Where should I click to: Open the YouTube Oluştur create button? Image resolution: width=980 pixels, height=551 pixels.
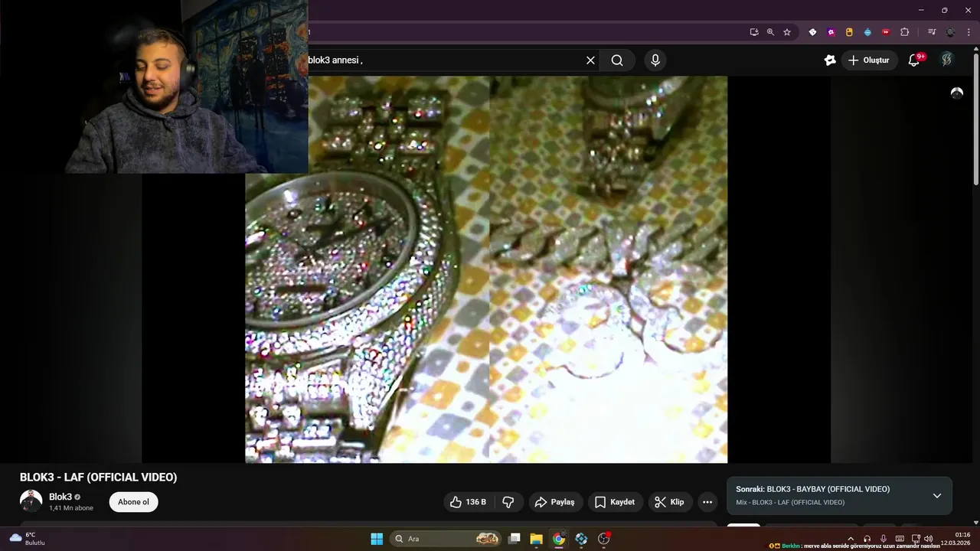pos(869,60)
